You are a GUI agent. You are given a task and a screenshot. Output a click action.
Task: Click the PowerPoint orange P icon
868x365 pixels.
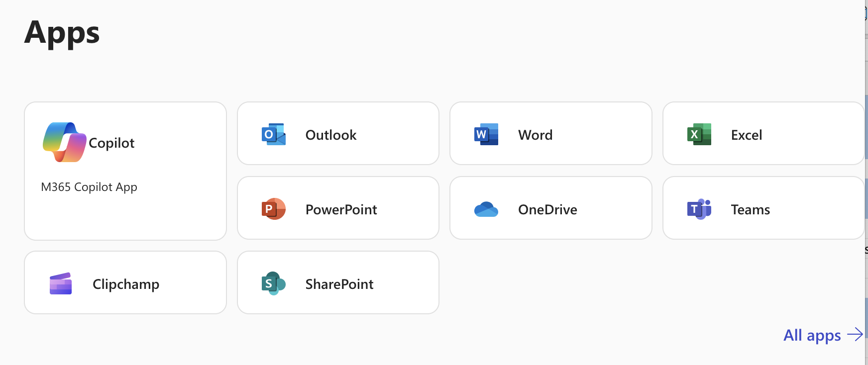[274, 209]
